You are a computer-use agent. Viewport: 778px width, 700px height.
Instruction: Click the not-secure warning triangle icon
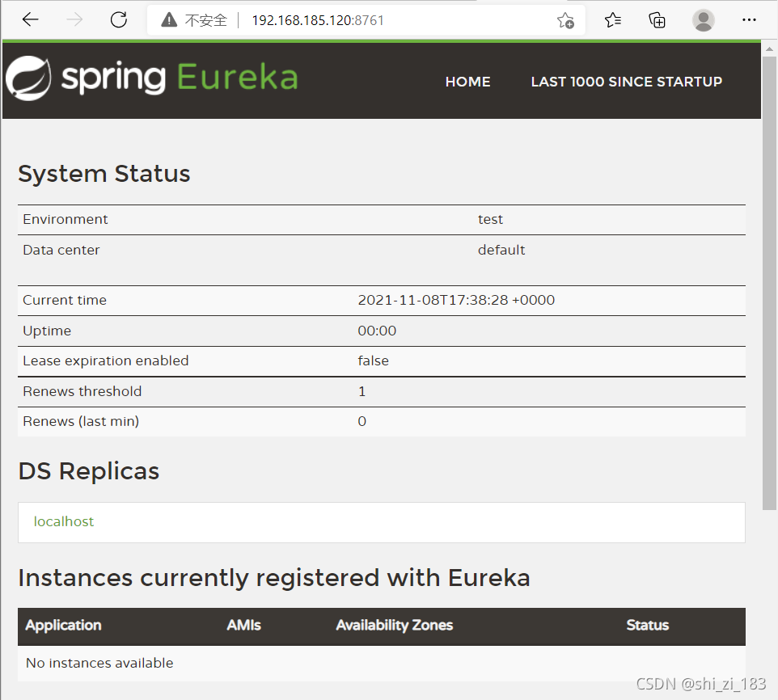169,20
